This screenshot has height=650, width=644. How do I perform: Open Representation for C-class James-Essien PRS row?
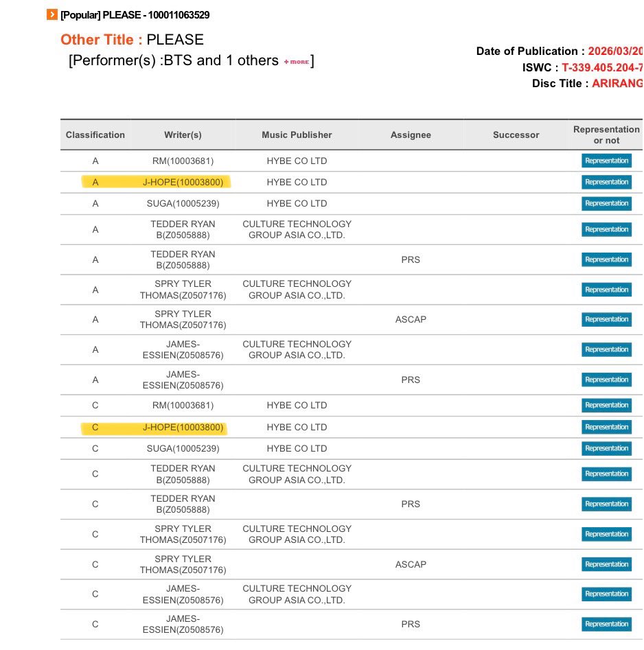(606, 625)
